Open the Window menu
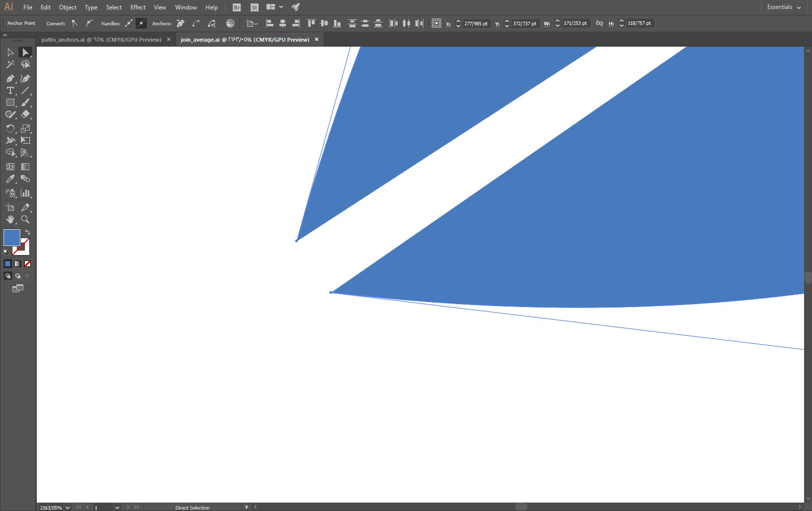 (186, 7)
